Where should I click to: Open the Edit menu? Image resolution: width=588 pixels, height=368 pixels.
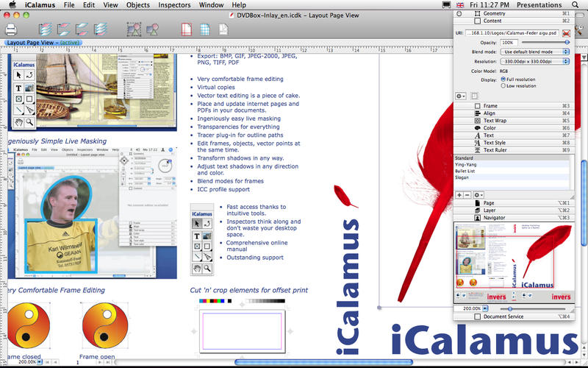[x=89, y=5]
